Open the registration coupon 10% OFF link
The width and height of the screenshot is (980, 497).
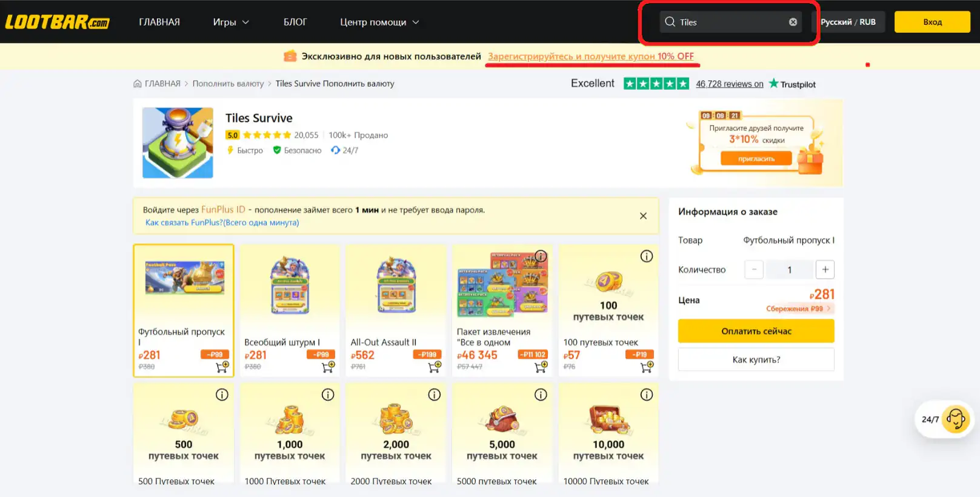[591, 56]
